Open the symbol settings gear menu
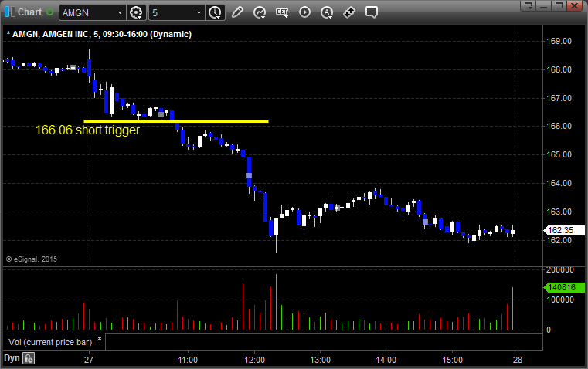588x369 pixels. tap(136, 12)
